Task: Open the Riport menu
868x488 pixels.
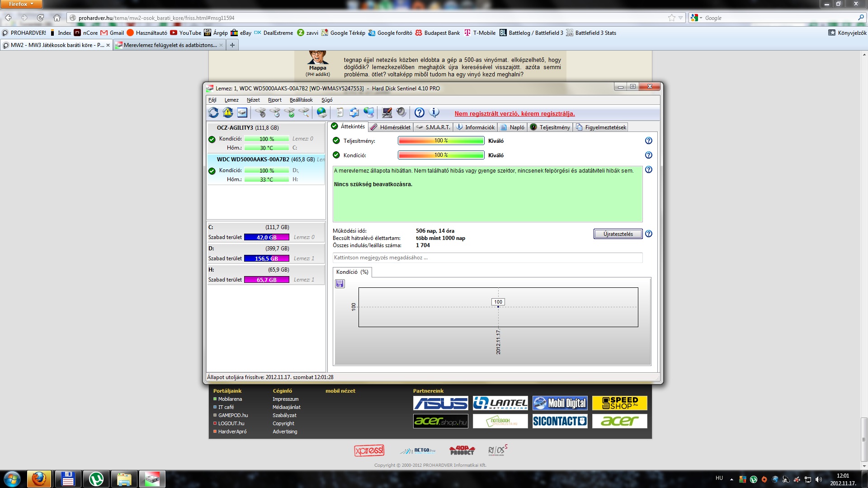Action: click(x=274, y=100)
